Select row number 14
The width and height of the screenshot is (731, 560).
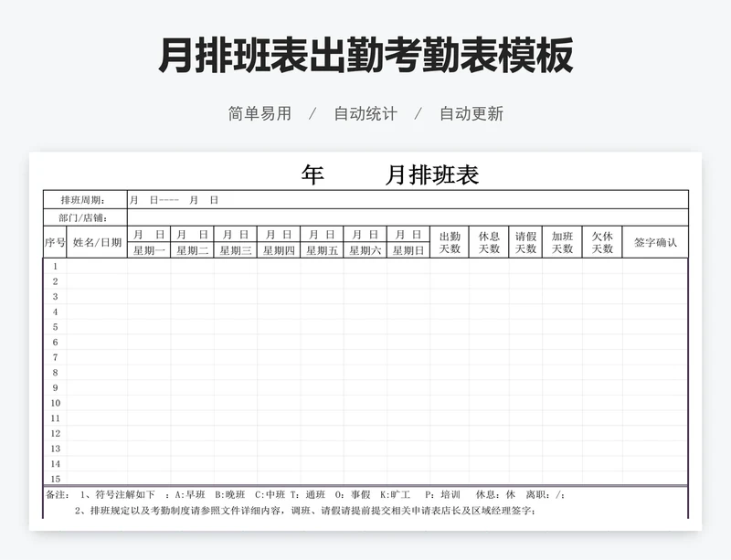click(x=55, y=463)
